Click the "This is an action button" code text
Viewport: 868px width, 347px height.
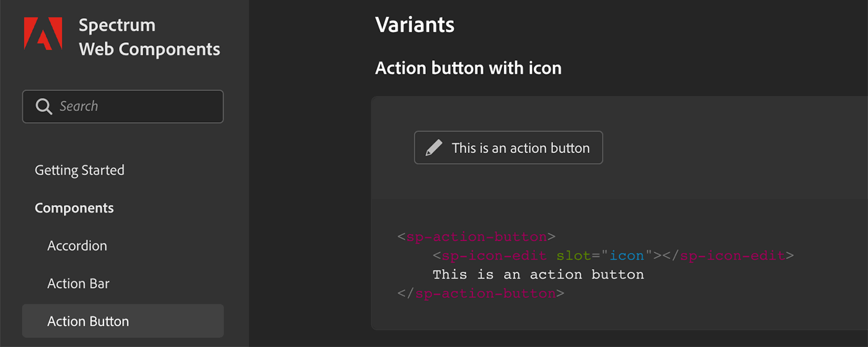point(538,275)
